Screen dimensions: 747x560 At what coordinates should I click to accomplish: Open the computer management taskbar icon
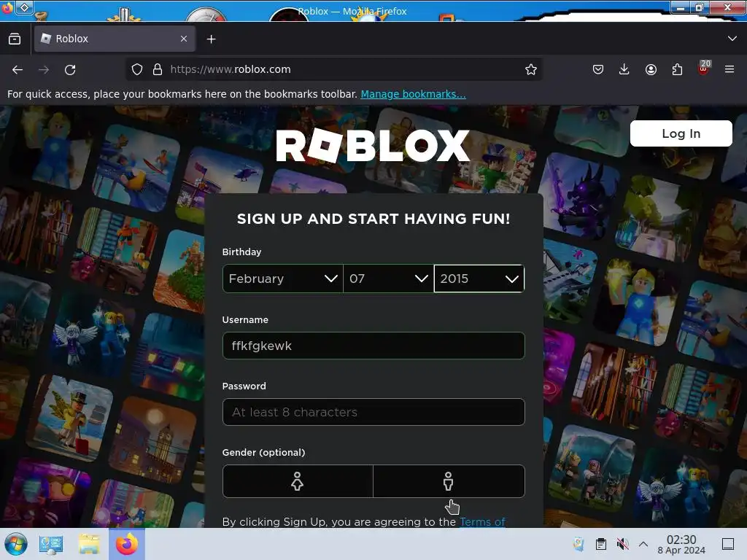click(x=51, y=544)
